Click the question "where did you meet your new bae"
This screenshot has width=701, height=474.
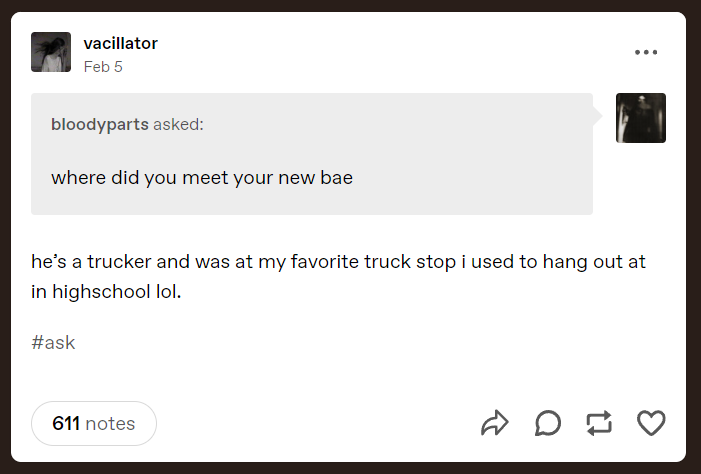pos(202,178)
